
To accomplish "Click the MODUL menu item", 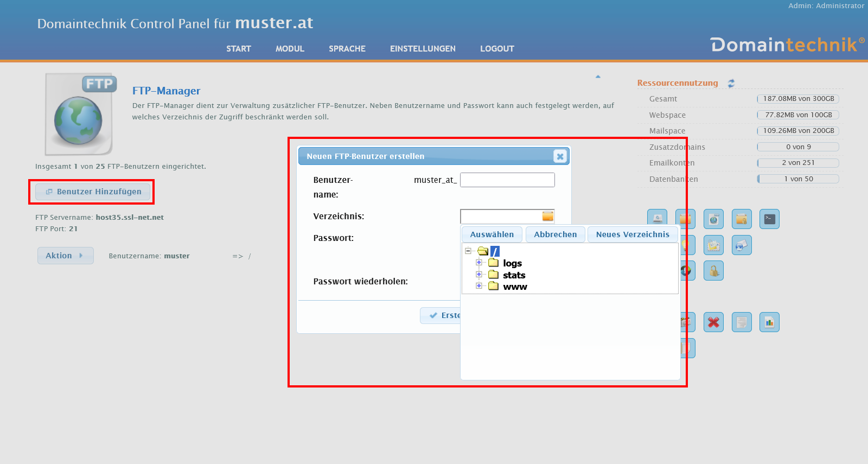I will click(x=290, y=49).
